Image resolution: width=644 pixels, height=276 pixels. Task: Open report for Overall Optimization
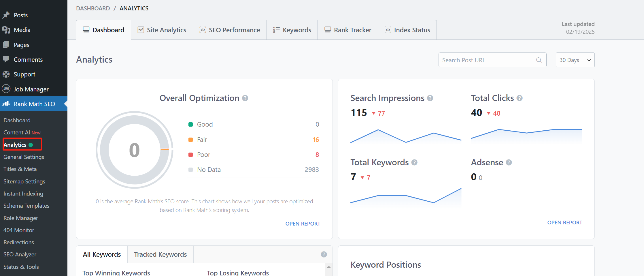303,224
